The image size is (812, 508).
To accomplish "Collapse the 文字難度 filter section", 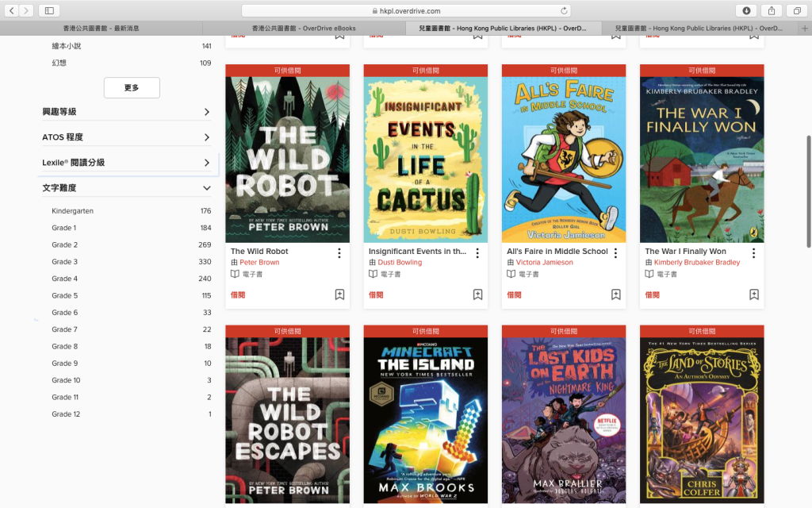I will click(x=206, y=188).
